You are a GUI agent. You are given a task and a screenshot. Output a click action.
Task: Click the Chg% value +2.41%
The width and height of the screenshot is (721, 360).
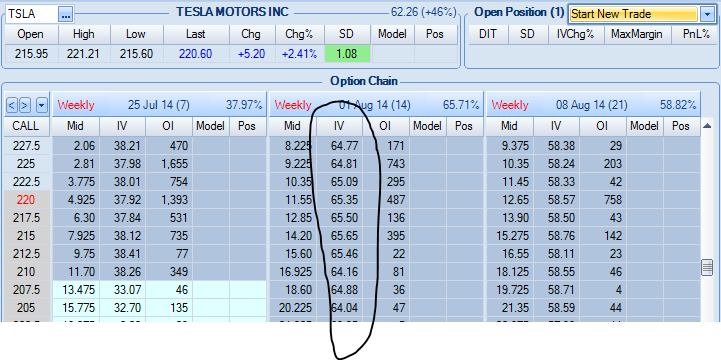pos(299,54)
